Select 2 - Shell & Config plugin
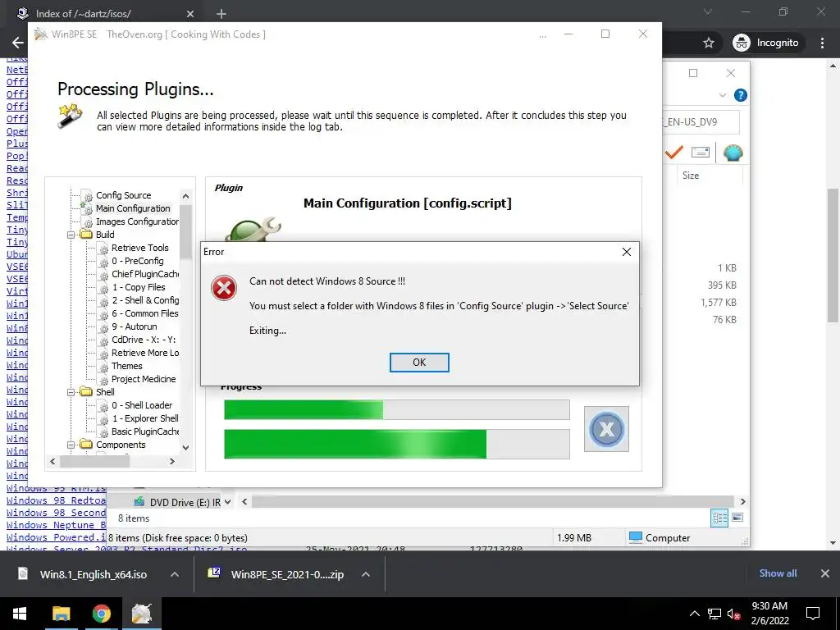 (x=145, y=300)
